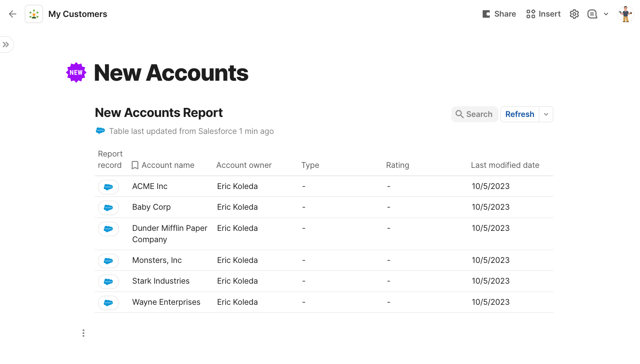Image resolution: width=640 pixels, height=364 pixels.
Task: Click the purple NEW badge icon
Action: [x=76, y=72]
